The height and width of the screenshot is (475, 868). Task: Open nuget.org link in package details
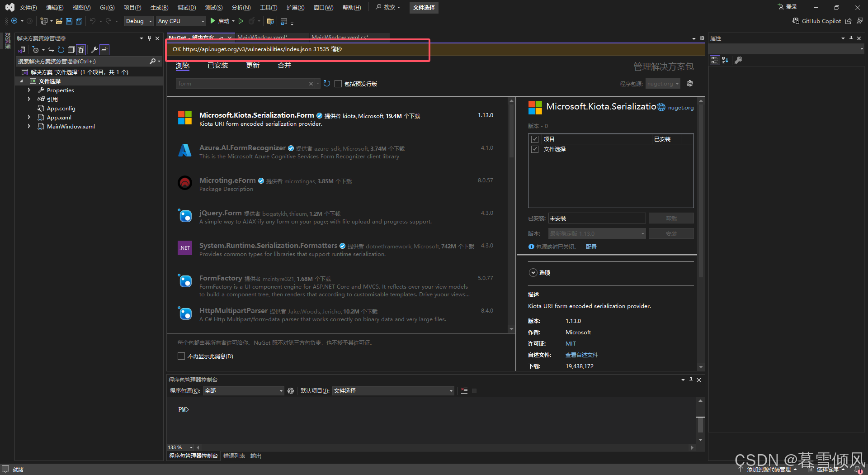(681, 108)
